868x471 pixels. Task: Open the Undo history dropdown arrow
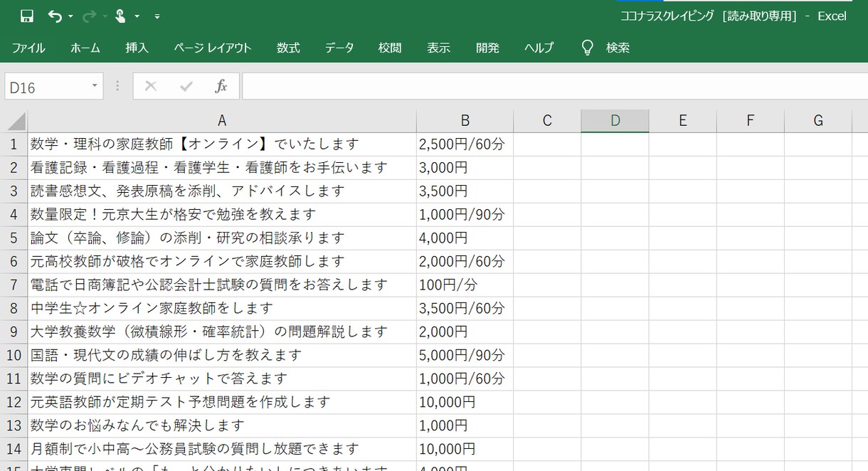tap(70, 16)
